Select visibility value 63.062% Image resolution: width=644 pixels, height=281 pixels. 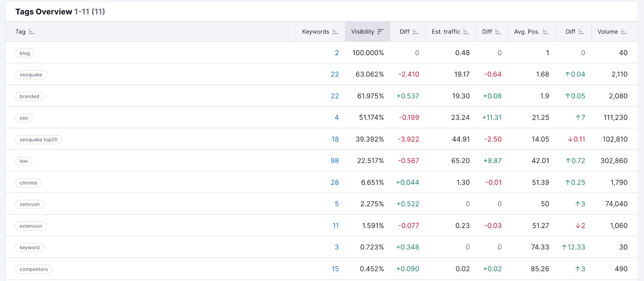point(370,74)
